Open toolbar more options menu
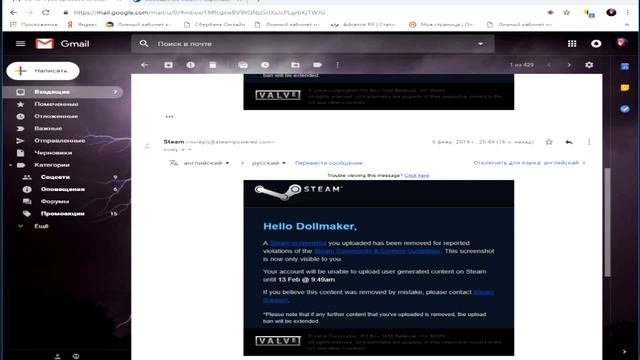The width and height of the screenshot is (640, 360). click(x=337, y=65)
